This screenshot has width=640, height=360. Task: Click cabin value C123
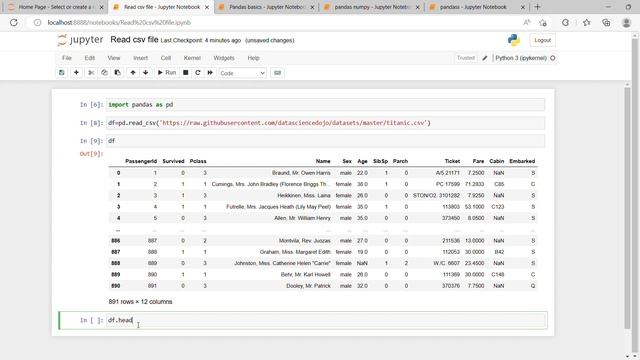tap(498, 207)
